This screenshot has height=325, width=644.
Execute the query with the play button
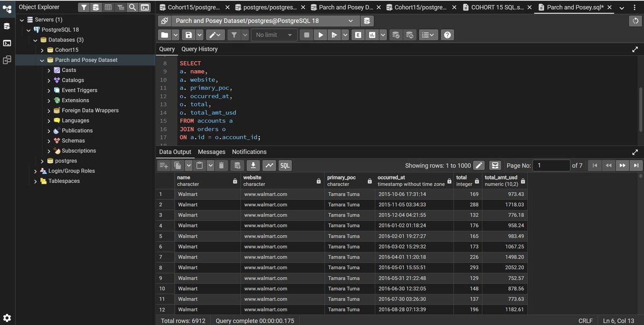tap(320, 35)
